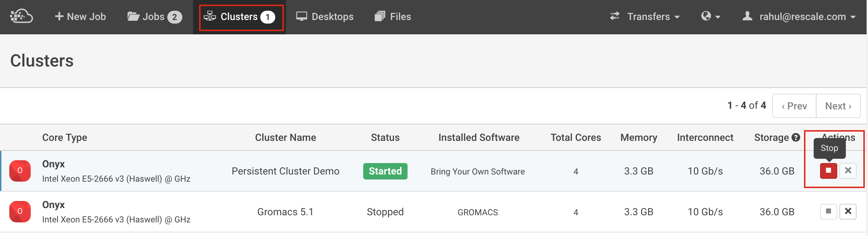868x236 pixels.
Task: Go to the Jobs tab
Action: (154, 16)
